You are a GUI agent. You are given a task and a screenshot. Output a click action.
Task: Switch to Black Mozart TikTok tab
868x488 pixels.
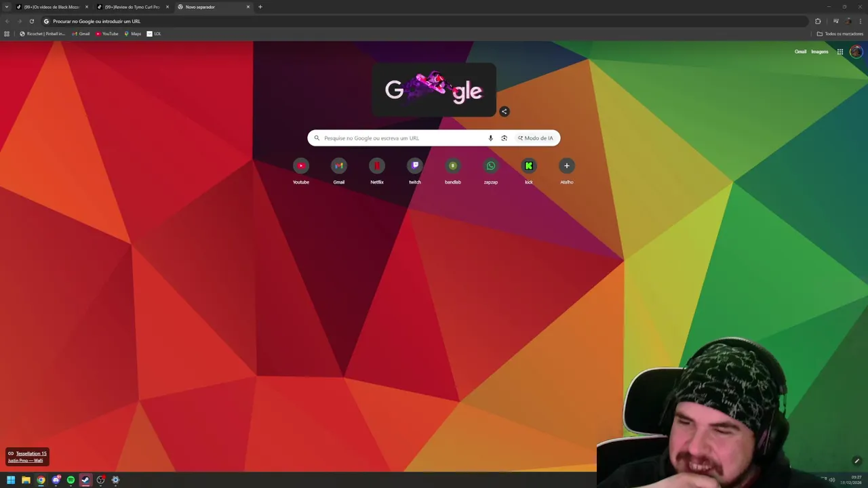(x=53, y=7)
